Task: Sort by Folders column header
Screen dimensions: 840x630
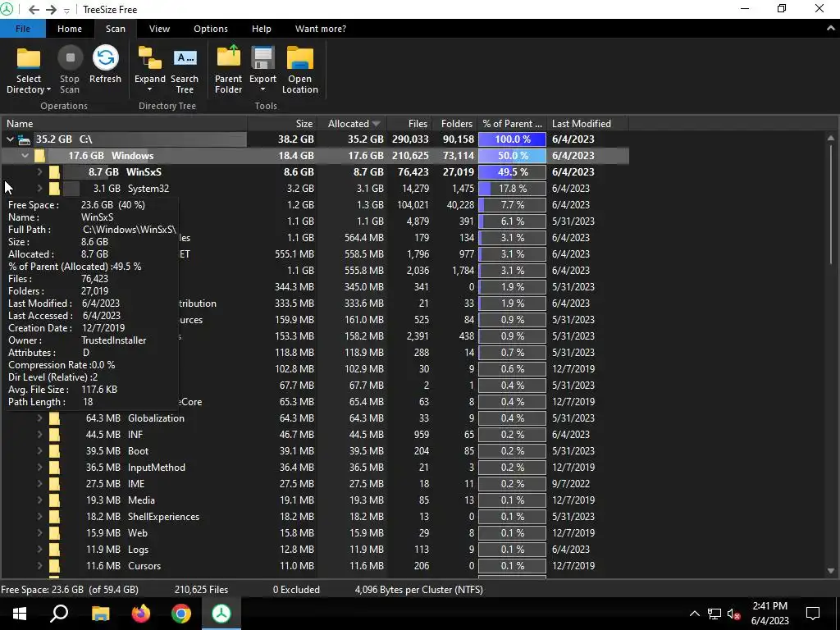Action: point(454,124)
